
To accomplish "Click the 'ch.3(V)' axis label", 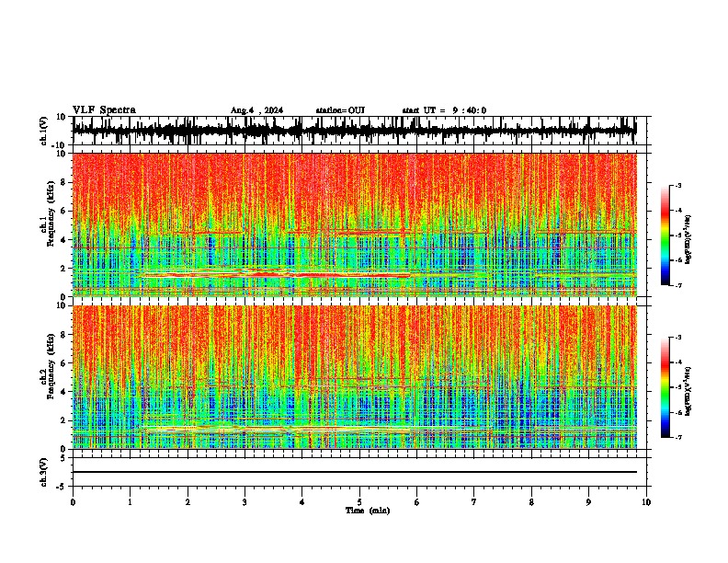I will click(x=44, y=472).
